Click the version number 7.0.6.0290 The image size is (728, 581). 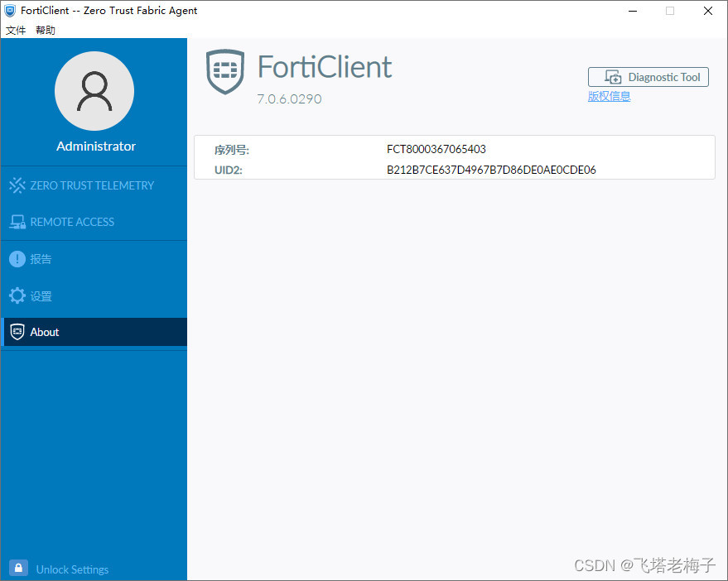pyautogui.click(x=289, y=98)
